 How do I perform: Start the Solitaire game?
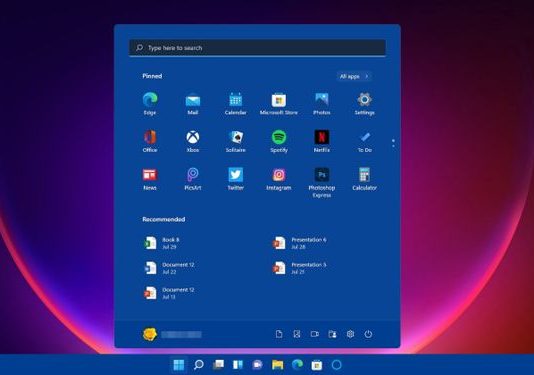coord(236,141)
